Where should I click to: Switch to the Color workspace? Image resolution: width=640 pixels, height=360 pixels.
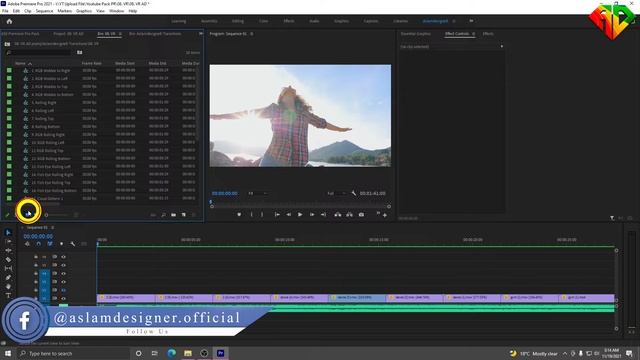click(x=264, y=21)
